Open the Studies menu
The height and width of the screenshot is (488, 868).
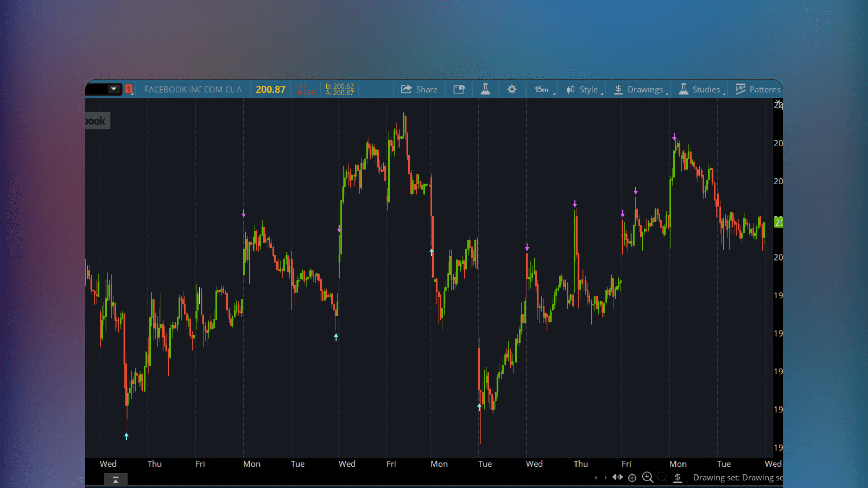coord(701,89)
